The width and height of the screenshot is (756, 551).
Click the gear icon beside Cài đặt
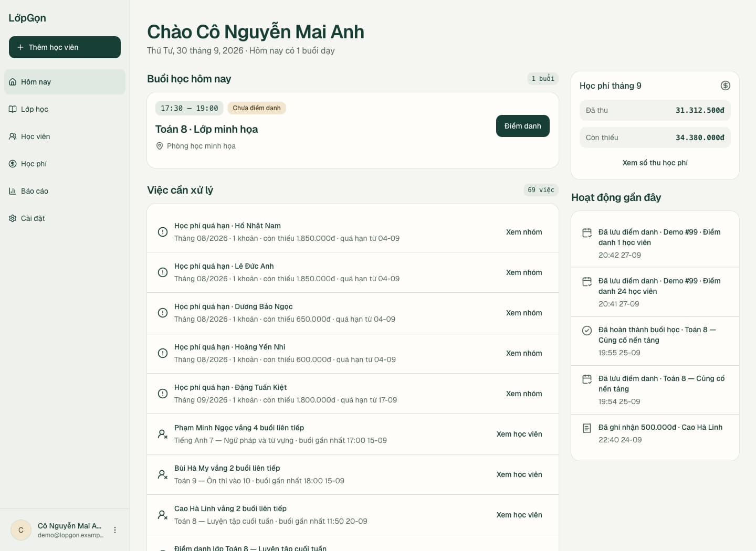tap(13, 218)
